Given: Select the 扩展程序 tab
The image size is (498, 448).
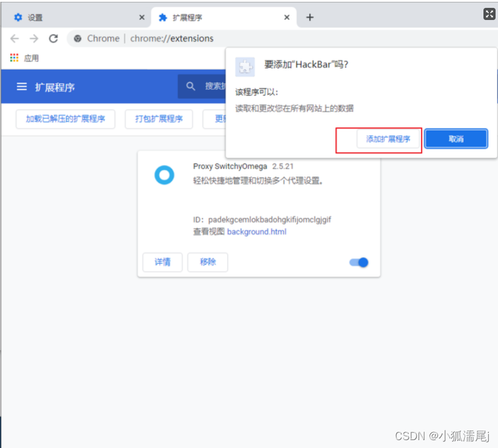Looking at the screenshot, I should pyautogui.click(x=224, y=18).
